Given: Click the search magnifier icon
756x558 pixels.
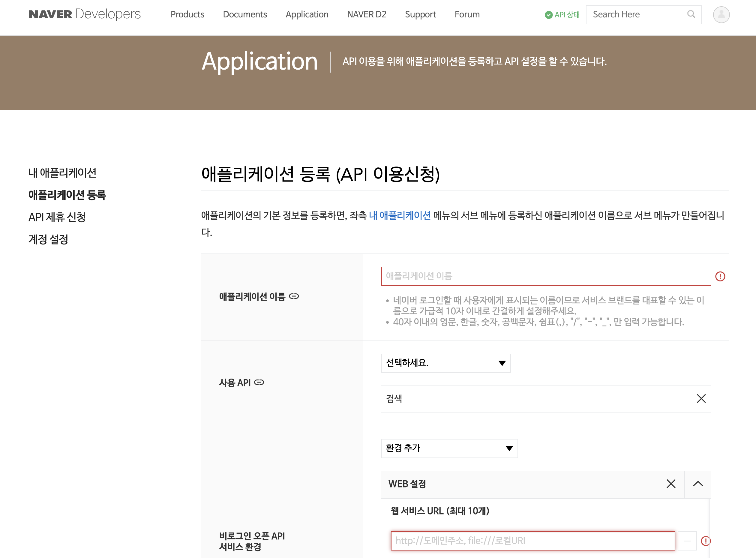Looking at the screenshot, I should pyautogui.click(x=691, y=14).
